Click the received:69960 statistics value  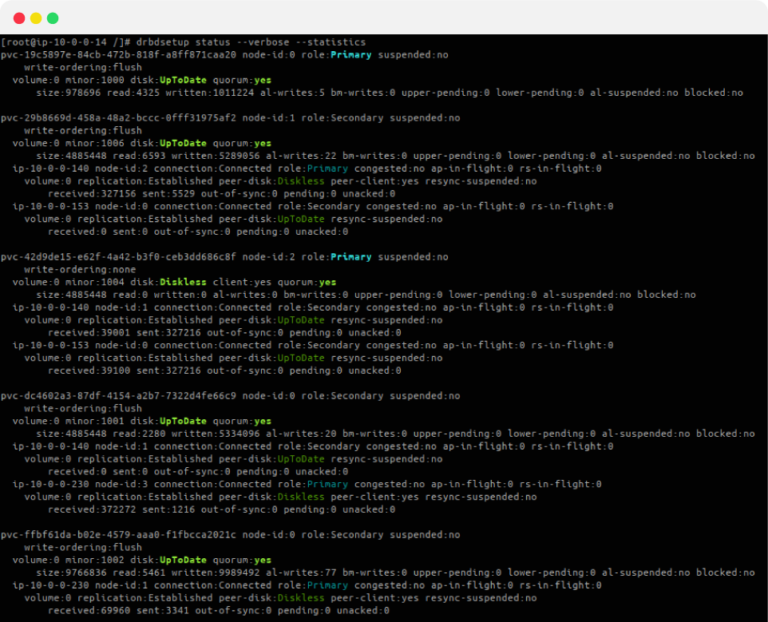click(x=89, y=611)
